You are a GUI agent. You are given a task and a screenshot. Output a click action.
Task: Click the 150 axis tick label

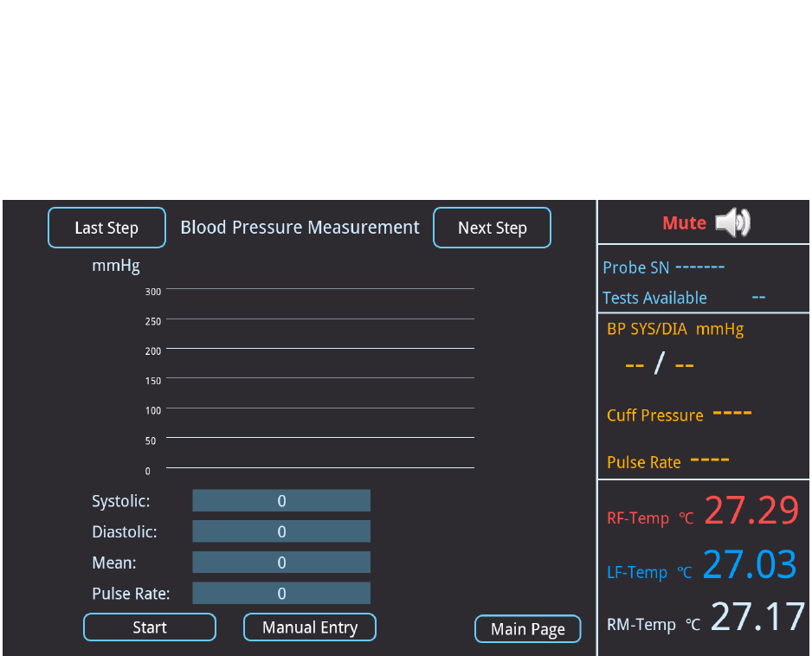(x=152, y=381)
